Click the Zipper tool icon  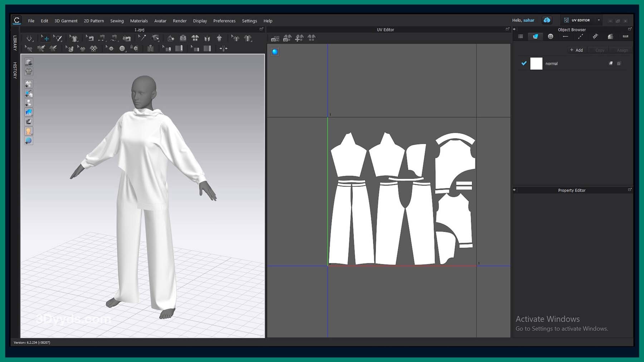(151, 49)
